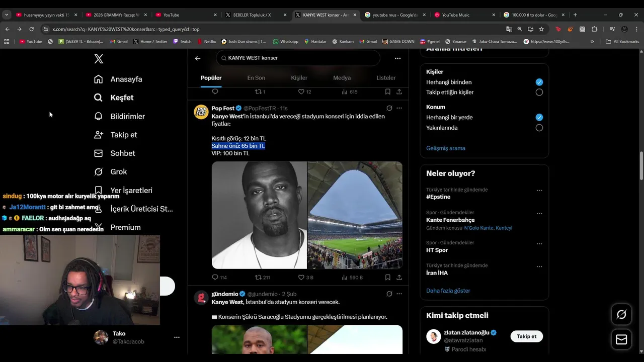The height and width of the screenshot is (362, 644).
Task: Open floating messages envelope button
Action: (621, 339)
